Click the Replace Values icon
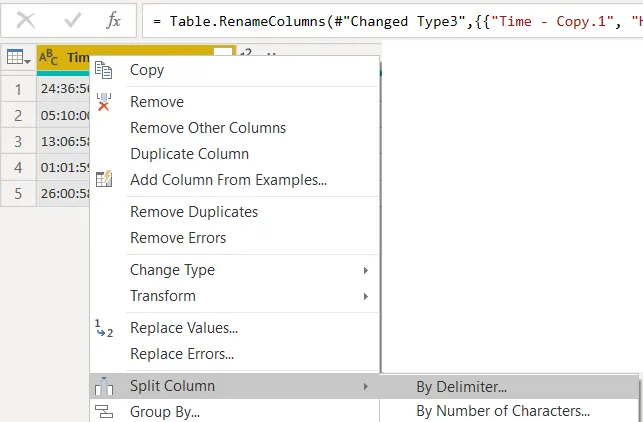This screenshot has height=422, width=643. (x=103, y=328)
